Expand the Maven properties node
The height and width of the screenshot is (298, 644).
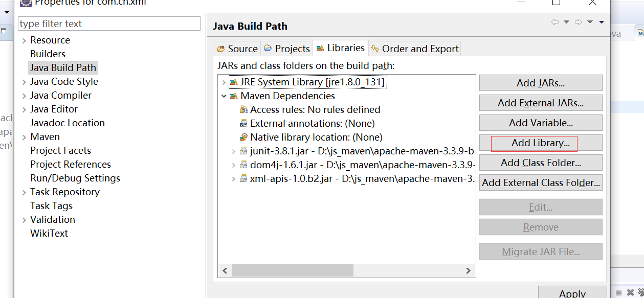coord(24,137)
